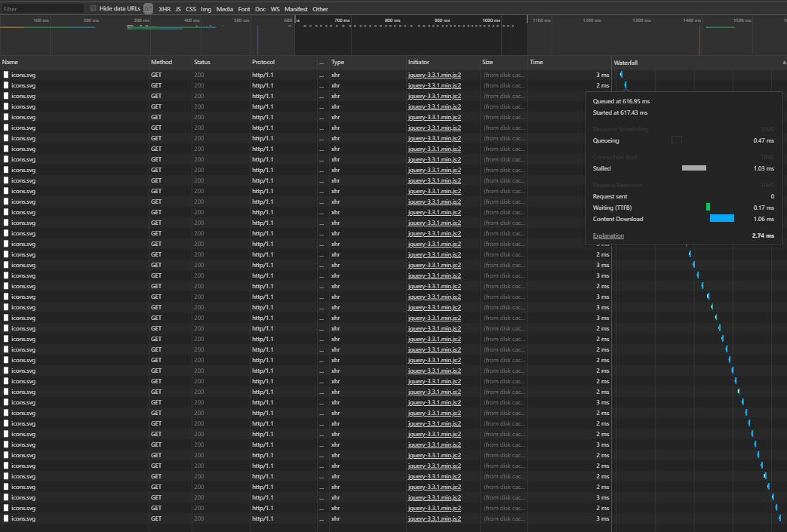Sort by the Time column header
787x532 pixels.
click(x=569, y=62)
